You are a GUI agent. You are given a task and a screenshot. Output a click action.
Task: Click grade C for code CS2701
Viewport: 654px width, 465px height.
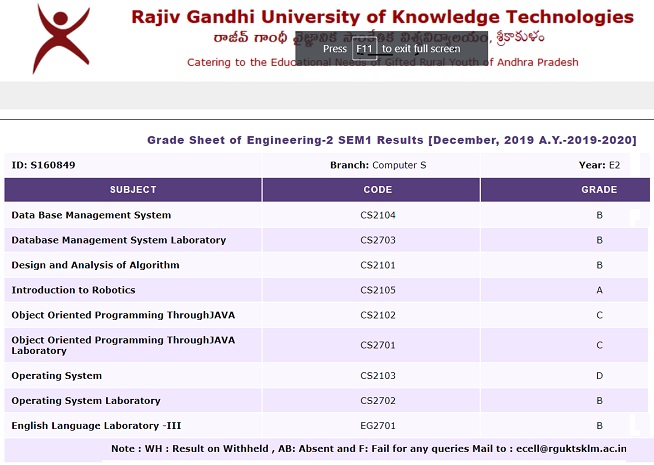pyautogui.click(x=599, y=345)
